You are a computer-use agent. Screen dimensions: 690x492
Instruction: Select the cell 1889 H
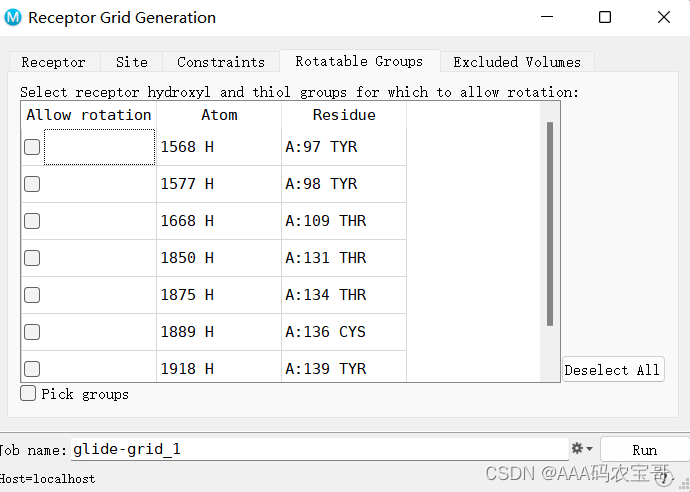coord(219,332)
